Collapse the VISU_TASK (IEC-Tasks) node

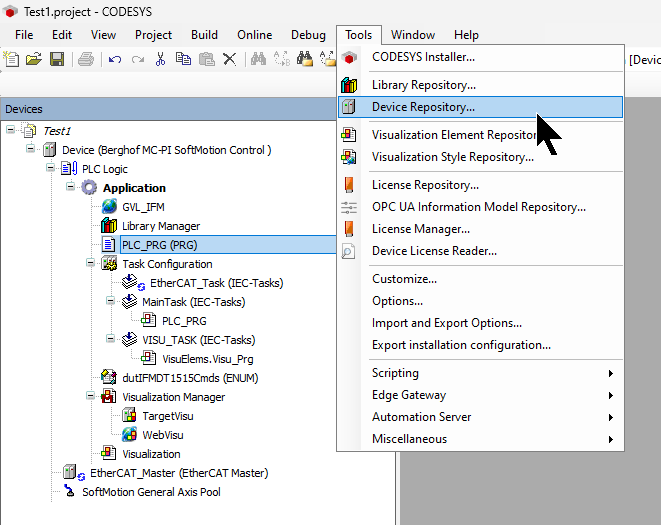pos(110,339)
